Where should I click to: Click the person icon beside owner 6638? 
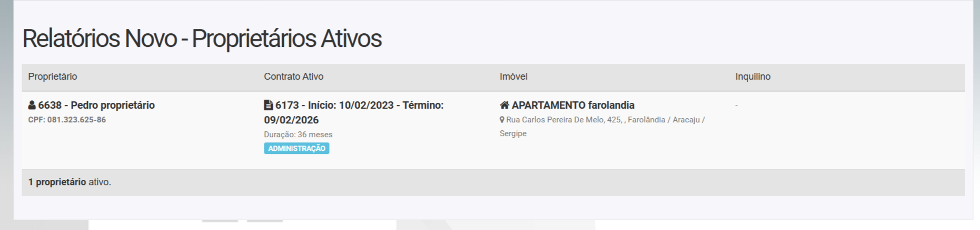[x=32, y=106]
